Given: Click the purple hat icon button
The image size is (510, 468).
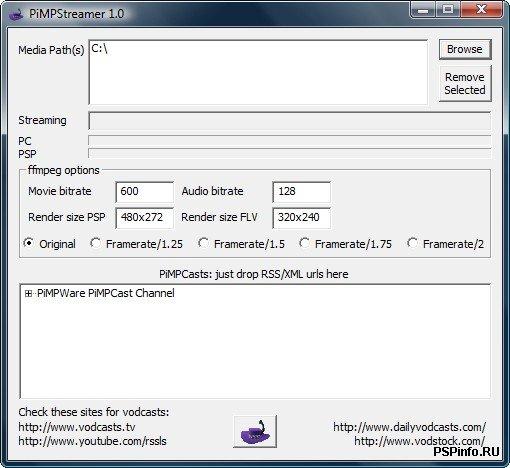Looking at the screenshot, I should click(255, 431).
